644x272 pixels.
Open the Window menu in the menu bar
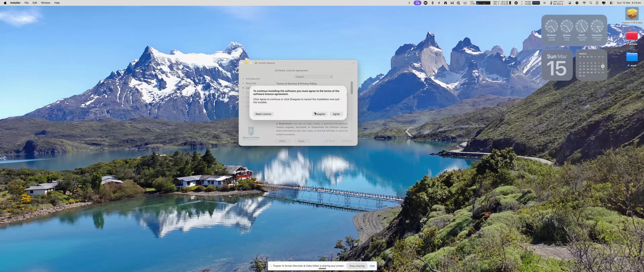(x=45, y=3)
